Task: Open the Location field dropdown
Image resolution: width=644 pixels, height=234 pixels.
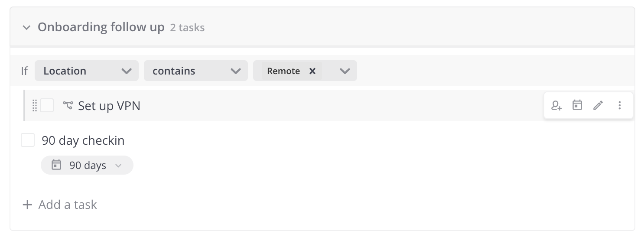Action: click(86, 71)
